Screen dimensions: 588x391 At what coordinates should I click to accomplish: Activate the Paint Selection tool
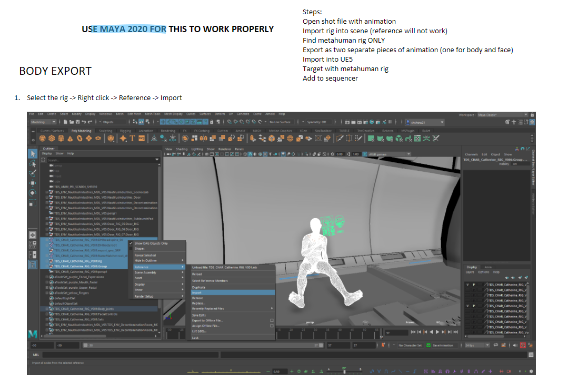pos(33,173)
